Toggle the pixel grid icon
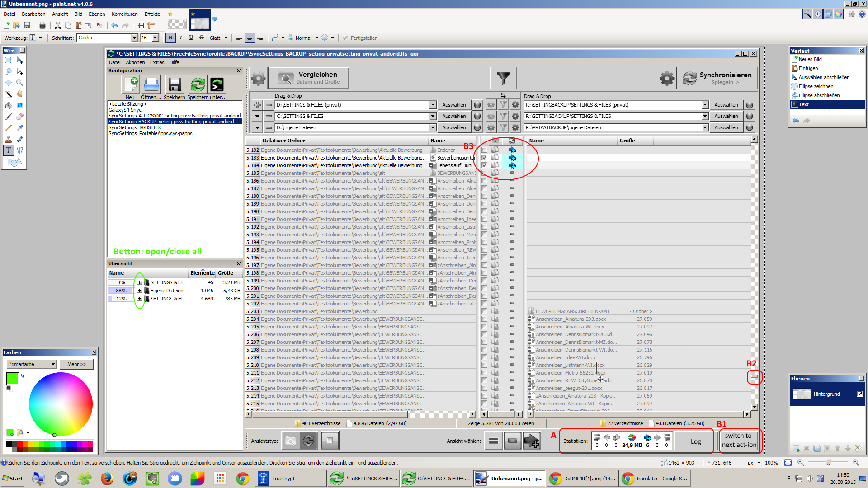 [x=141, y=25]
